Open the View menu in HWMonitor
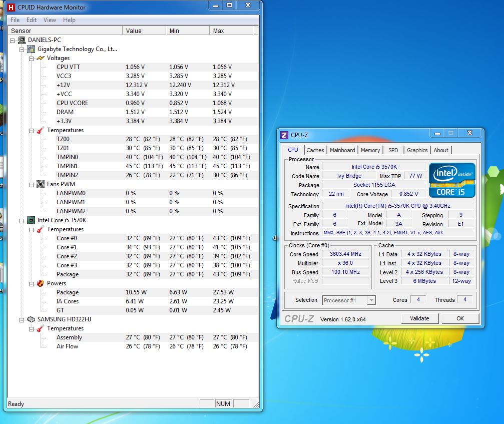The image size is (504, 424). 50,20
